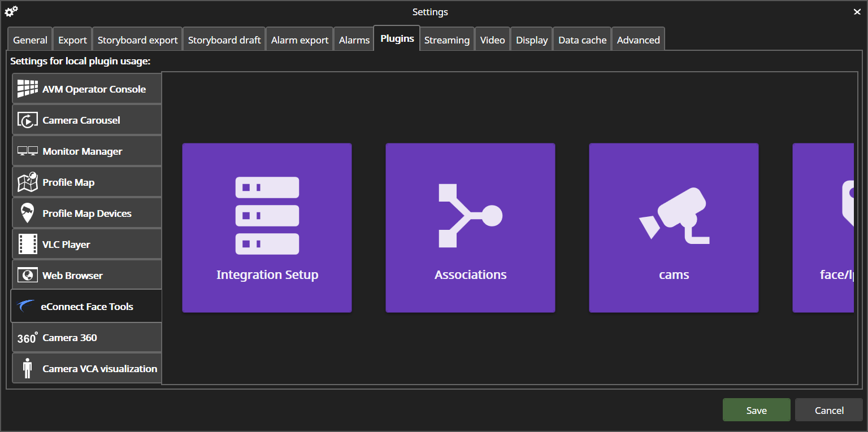Open the Integration Setup tile

point(267,228)
